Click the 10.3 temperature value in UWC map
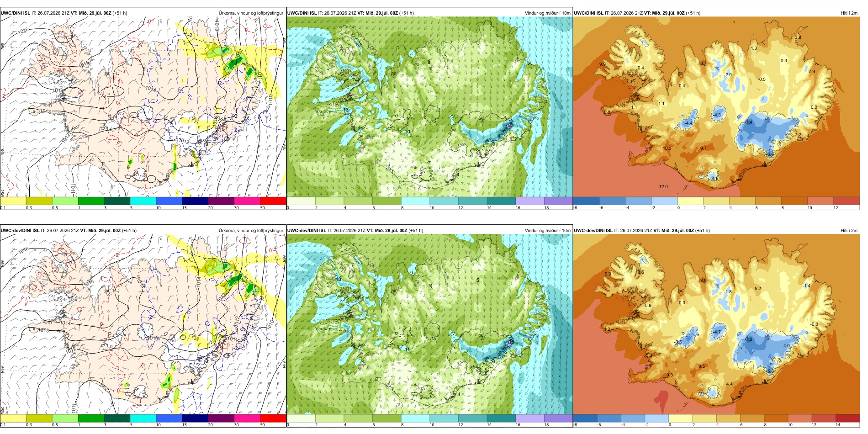The image size is (868, 434). coord(667,148)
